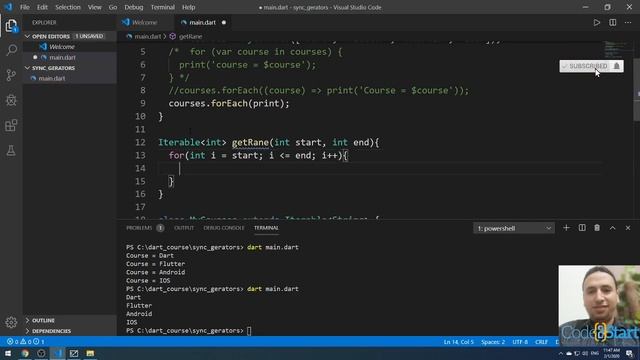Open Chrome from the taskbar
This screenshot has height=360, width=640.
click(x=25, y=353)
